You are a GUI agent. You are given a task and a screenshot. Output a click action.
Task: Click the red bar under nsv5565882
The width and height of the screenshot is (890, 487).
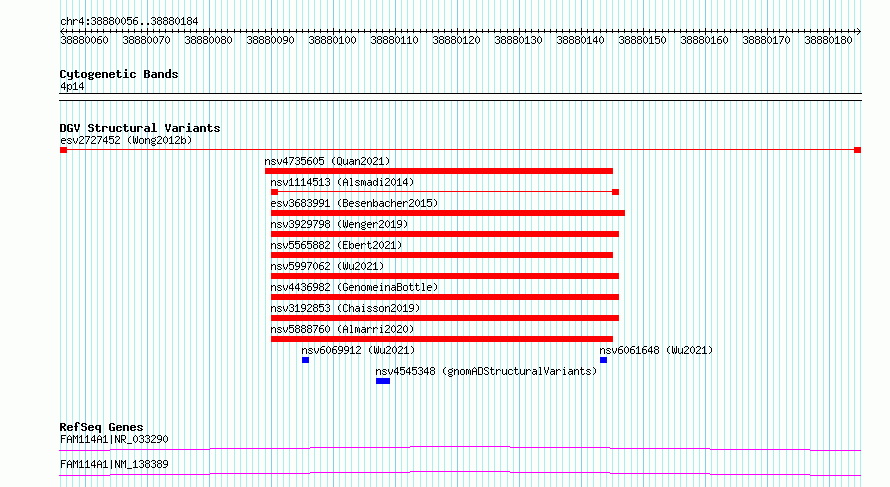pyautogui.click(x=442, y=255)
